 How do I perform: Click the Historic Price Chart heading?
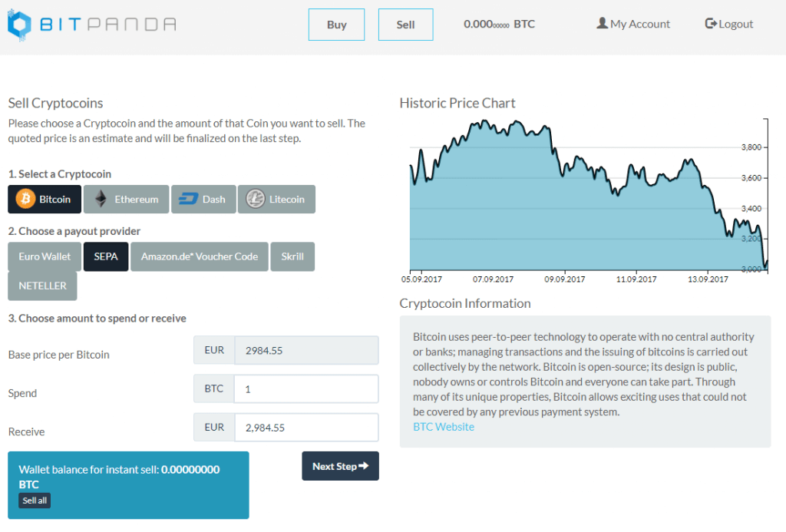tap(457, 103)
